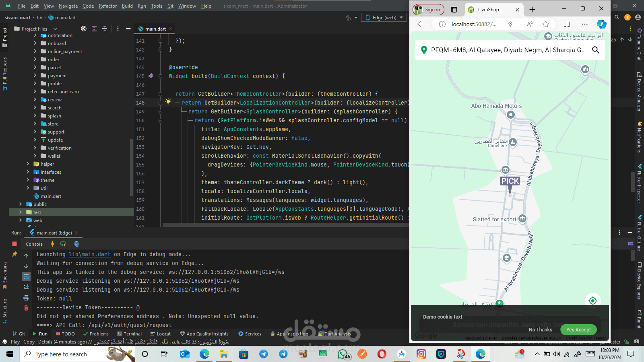Switch to the Terminal tool window tab
The image size is (644, 362).
click(130, 334)
